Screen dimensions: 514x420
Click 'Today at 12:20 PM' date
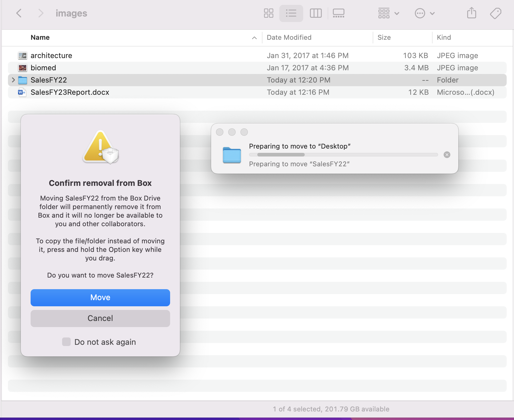[x=298, y=80]
